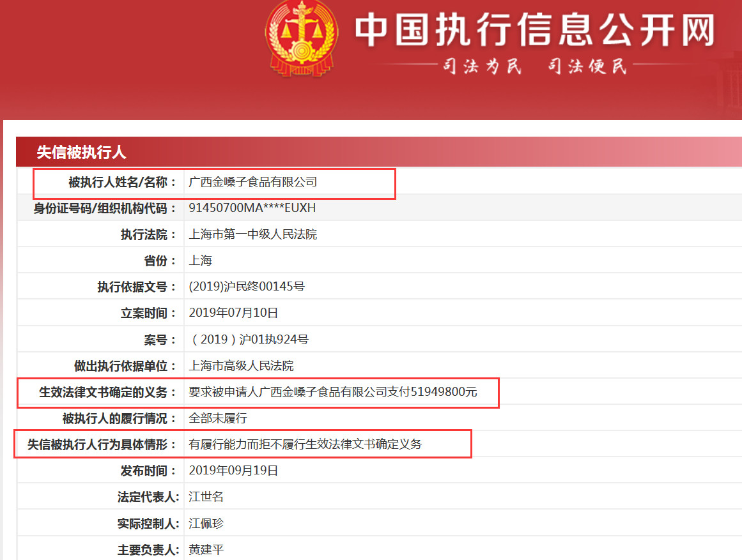Click the province value 上海
This screenshot has height=560, width=742.
[x=200, y=261]
